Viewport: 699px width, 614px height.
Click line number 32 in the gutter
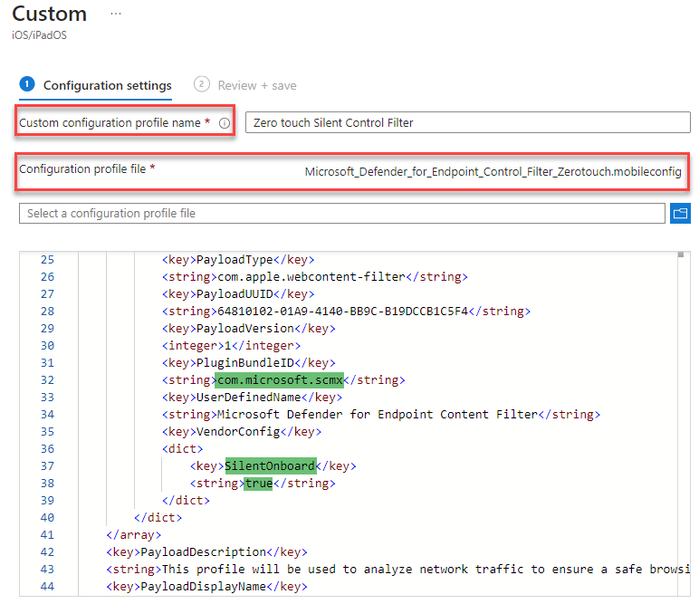[47, 380]
